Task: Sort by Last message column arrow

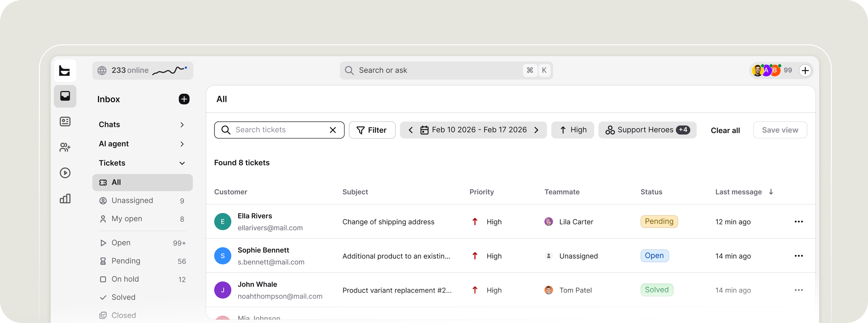Action: (771, 192)
